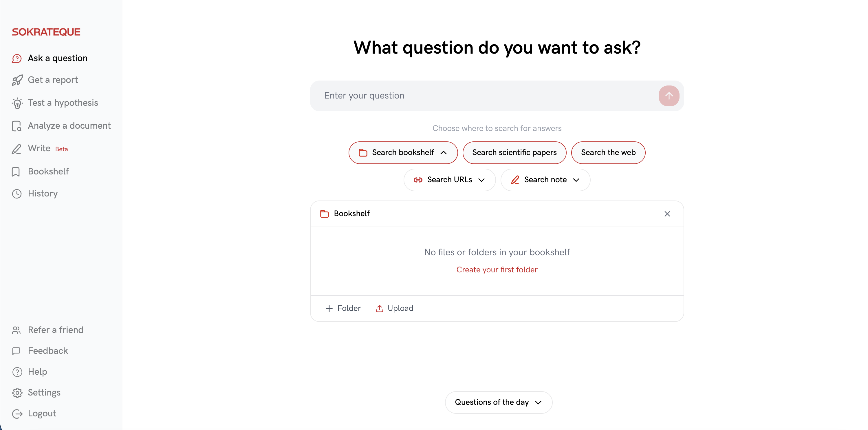
Task: Enable Search the web source
Action: [608, 152]
